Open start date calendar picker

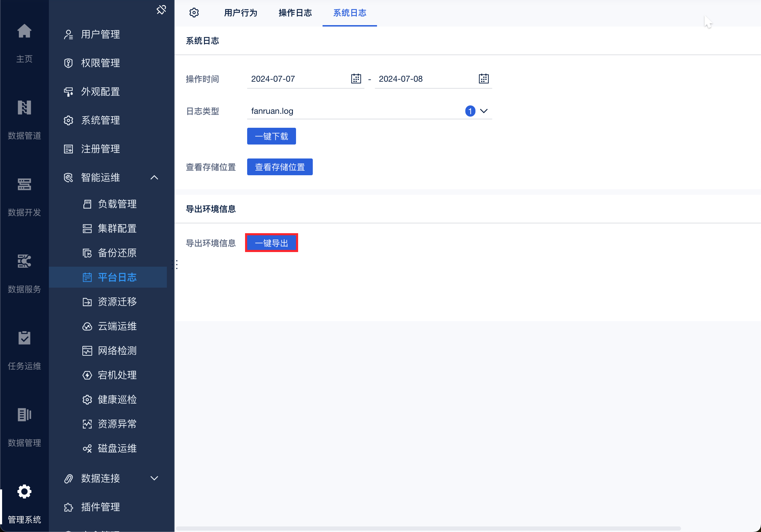point(356,79)
